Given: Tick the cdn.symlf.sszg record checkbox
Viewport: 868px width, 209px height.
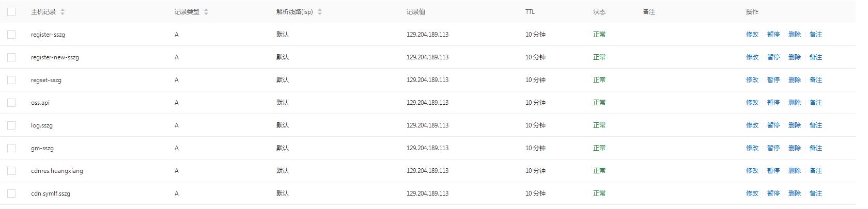Looking at the screenshot, I should point(11,194).
